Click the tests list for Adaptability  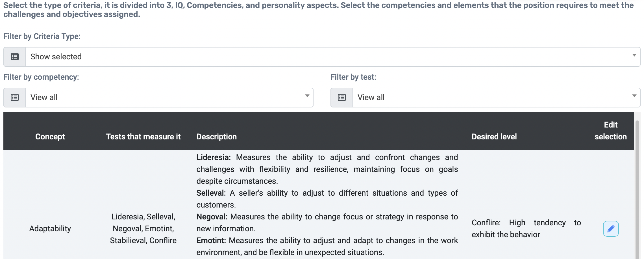pyautogui.click(x=143, y=228)
